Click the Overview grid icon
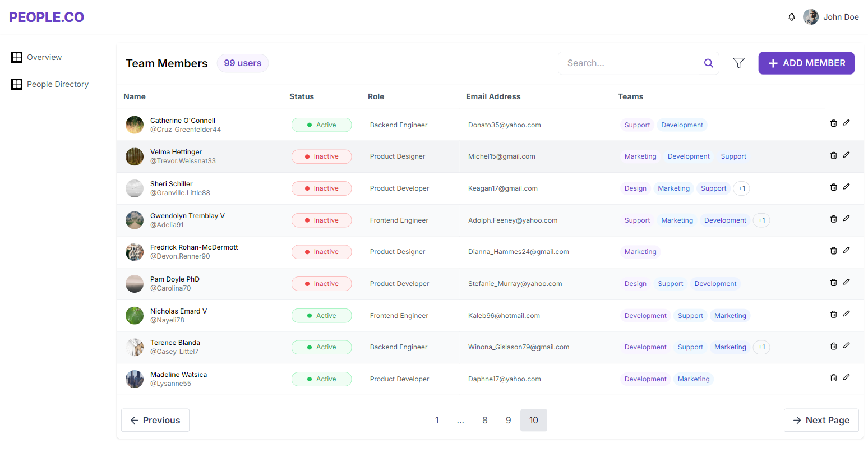 click(17, 57)
